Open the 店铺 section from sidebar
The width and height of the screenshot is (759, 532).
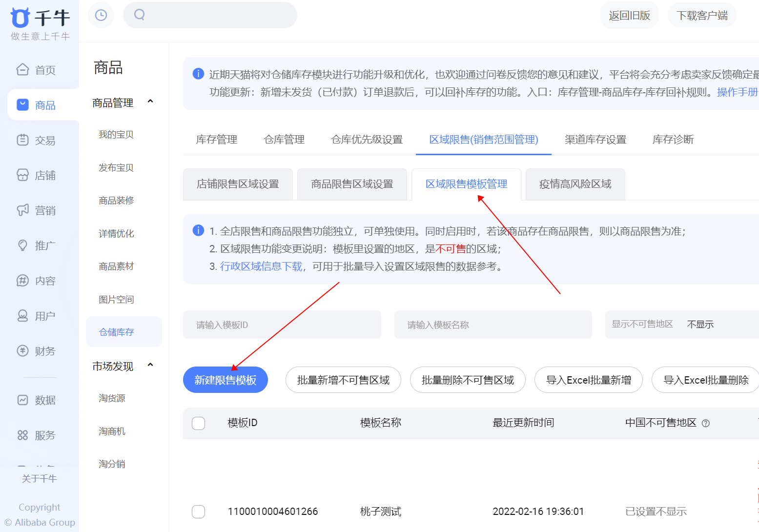pyautogui.click(x=39, y=175)
